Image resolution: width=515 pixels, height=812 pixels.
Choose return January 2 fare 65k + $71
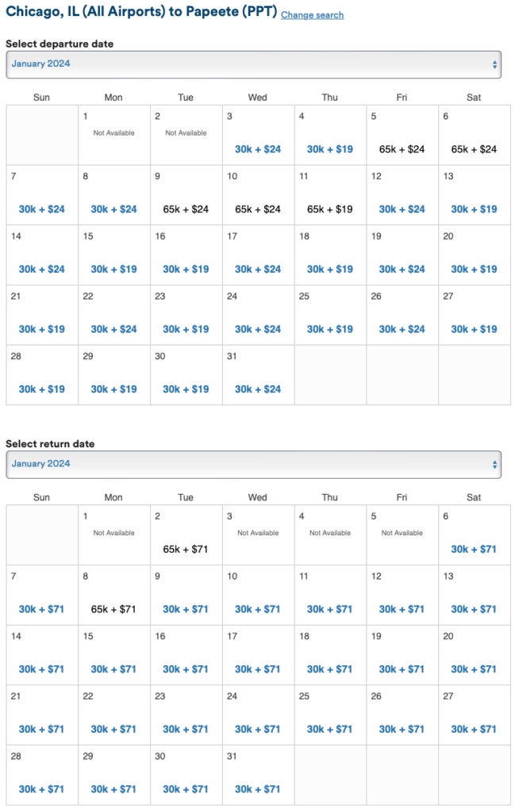tap(186, 549)
